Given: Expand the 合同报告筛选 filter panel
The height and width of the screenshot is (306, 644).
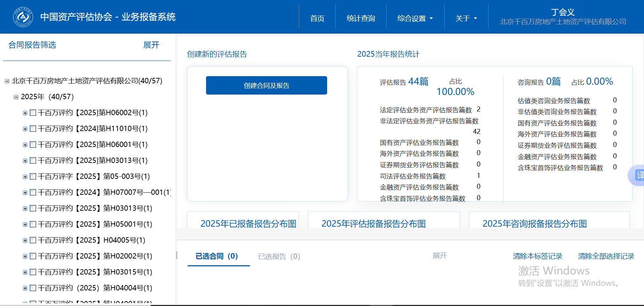Looking at the screenshot, I should [151, 45].
